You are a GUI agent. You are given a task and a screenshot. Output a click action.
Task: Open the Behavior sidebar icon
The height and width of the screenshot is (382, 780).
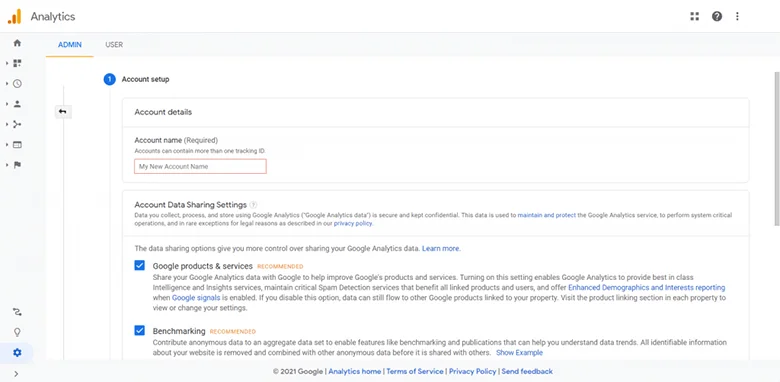17,145
